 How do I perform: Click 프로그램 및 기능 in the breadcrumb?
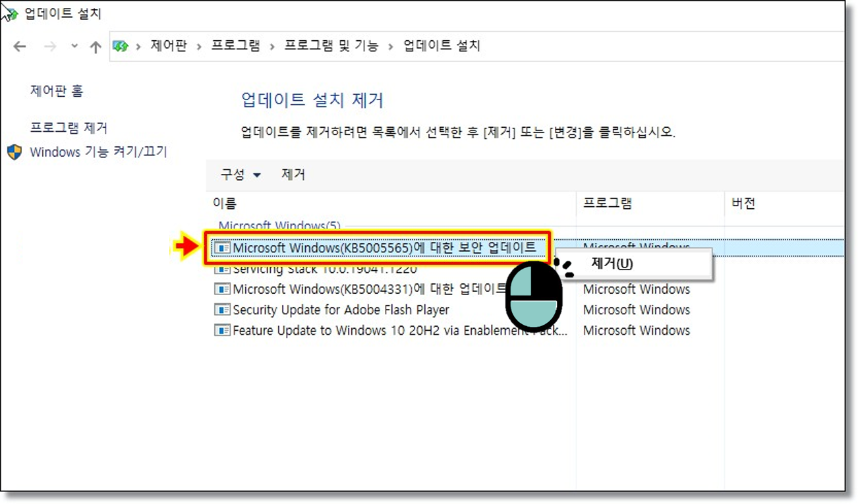click(331, 46)
